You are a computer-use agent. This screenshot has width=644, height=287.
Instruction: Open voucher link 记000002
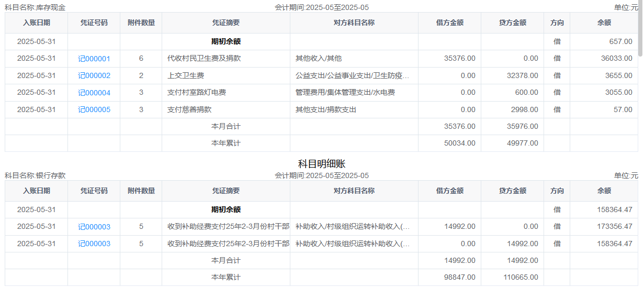click(94, 75)
